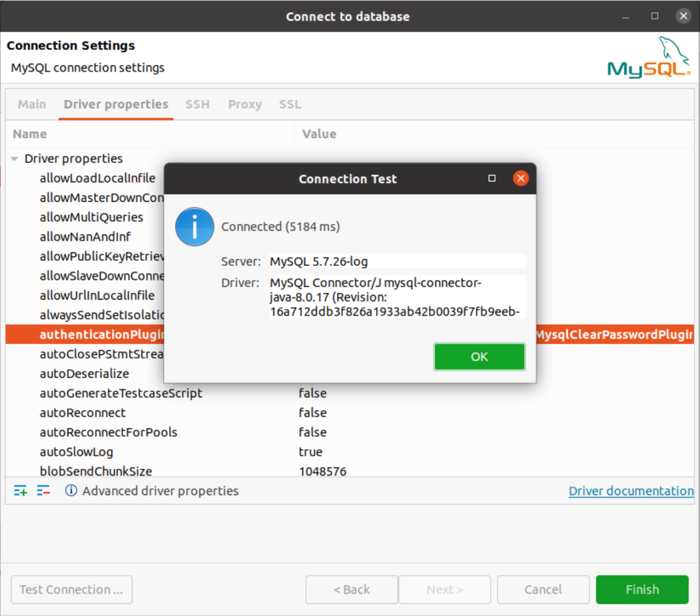This screenshot has height=616, width=700.
Task: Select the allowLoadLocalInfile property
Action: [97, 178]
